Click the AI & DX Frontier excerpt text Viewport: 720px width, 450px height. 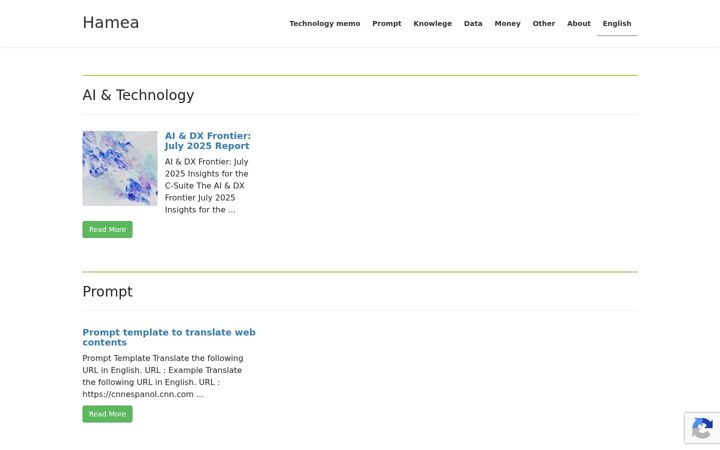[x=207, y=186]
